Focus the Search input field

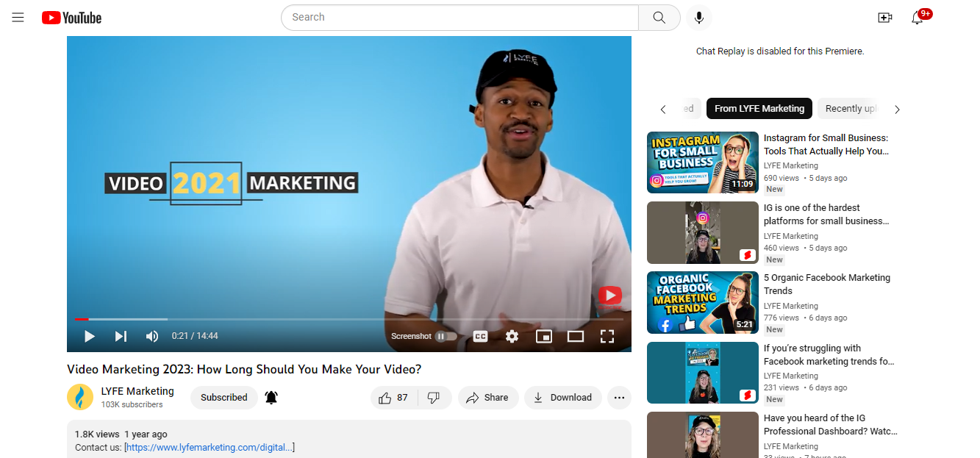click(x=460, y=18)
